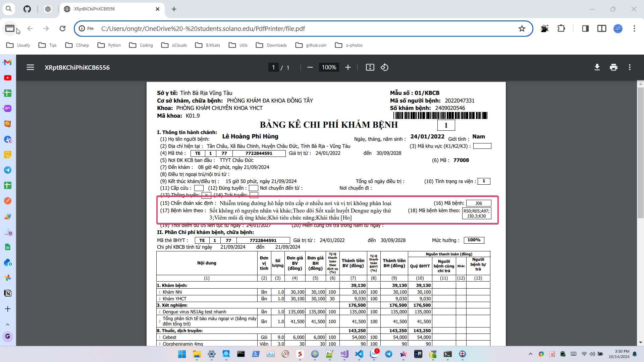Reload the current page
The height and width of the screenshot is (362, 644).
[62, 28]
